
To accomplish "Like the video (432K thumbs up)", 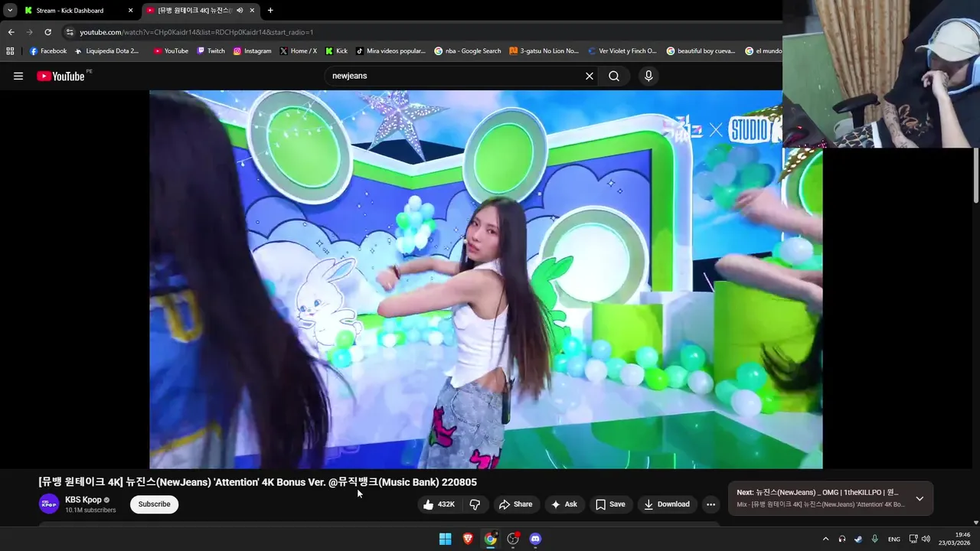I will coord(439,504).
